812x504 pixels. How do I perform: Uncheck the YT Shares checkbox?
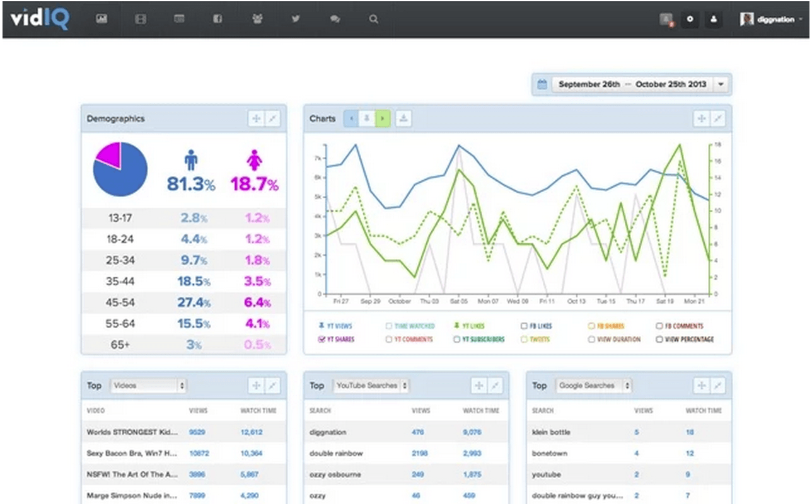(322, 340)
